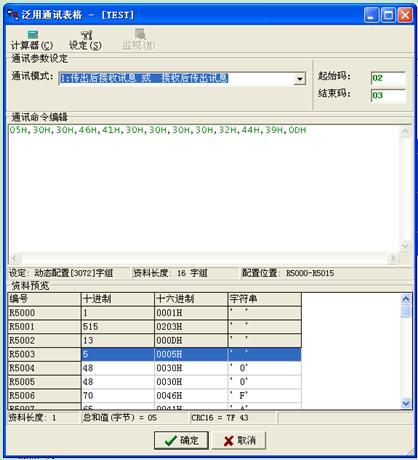The image size is (418, 460).
Task: Click the 结束码 input field with 03
Action: 388,96
